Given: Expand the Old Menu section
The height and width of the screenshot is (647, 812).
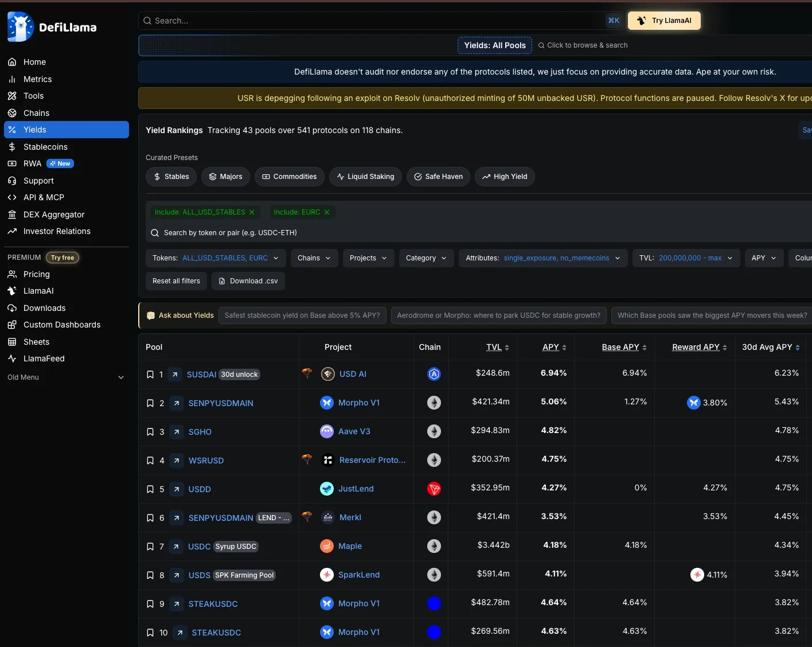Looking at the screenshot, I should coord(121,377).
